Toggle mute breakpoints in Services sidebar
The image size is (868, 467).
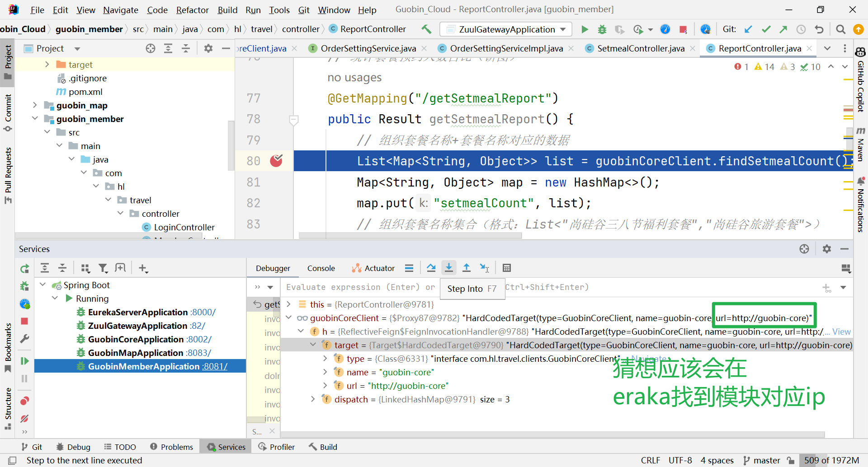pos(24,418)
